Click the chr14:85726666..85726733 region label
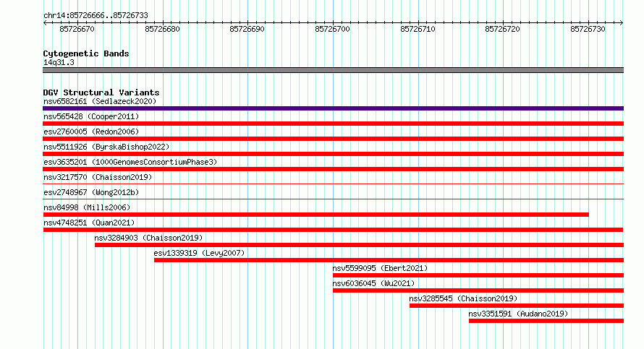Viewport: 644px width, 349px height. click(96, 15)
